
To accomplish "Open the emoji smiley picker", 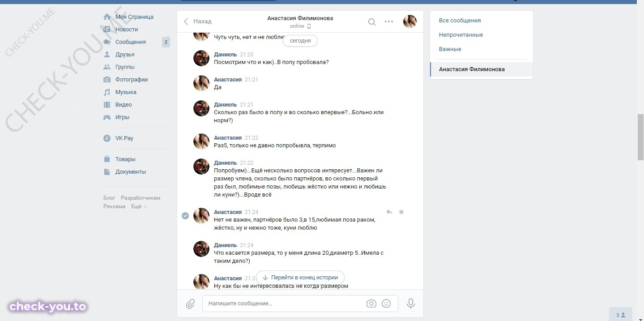I will (386, 304).
